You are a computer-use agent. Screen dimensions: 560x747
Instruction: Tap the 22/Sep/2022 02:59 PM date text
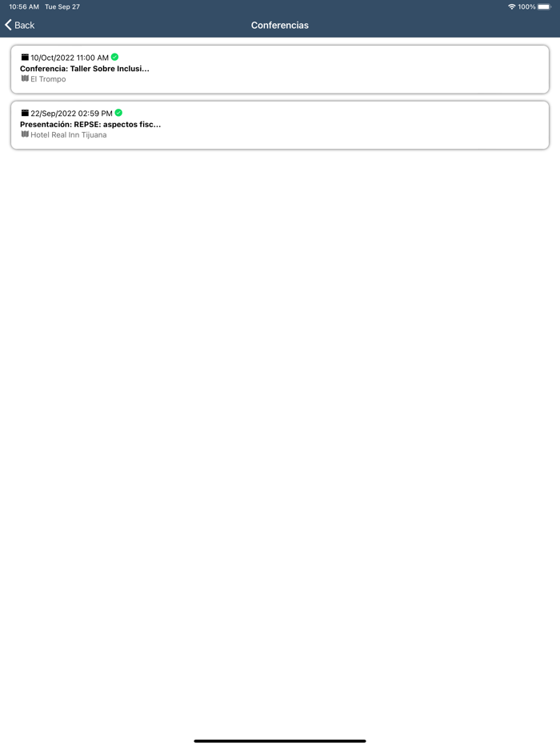(x=71, y=114)
